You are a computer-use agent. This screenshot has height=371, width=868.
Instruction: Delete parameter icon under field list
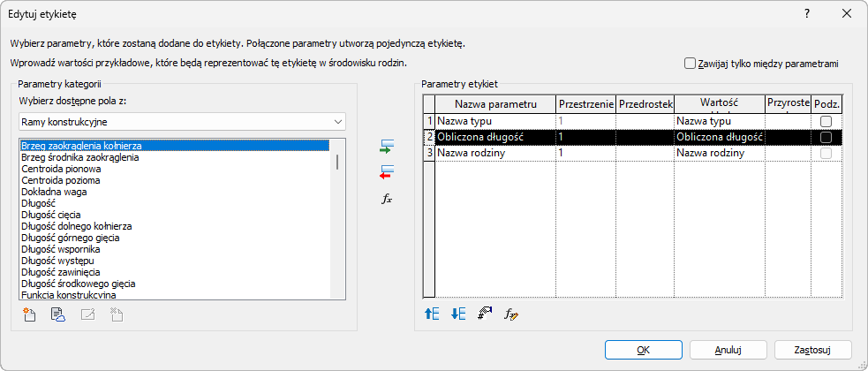pyautogui.click(x=117, y=314)
